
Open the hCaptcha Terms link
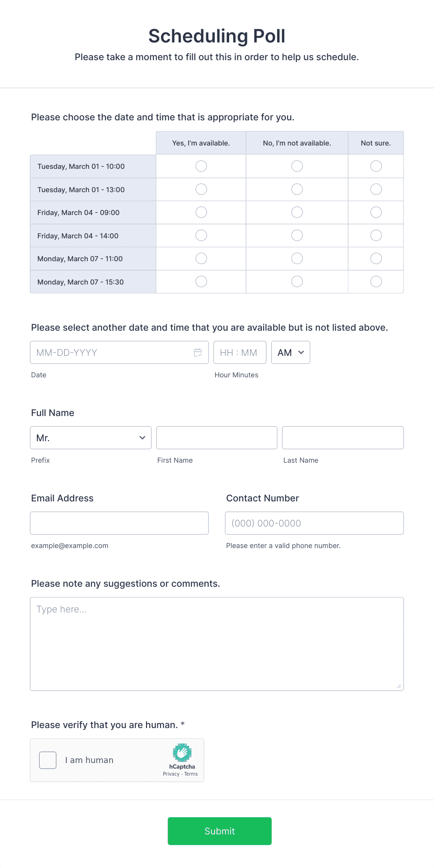pos(191,774)
